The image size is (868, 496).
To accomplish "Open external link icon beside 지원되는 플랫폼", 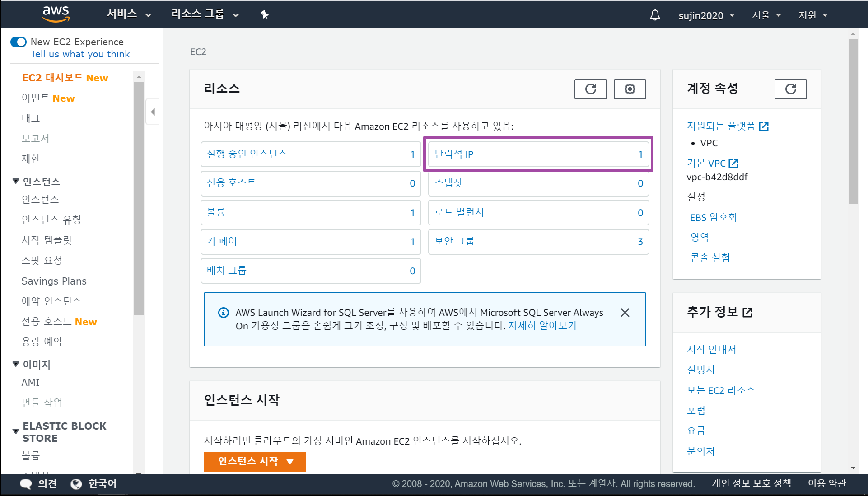I will click(764, 126).
